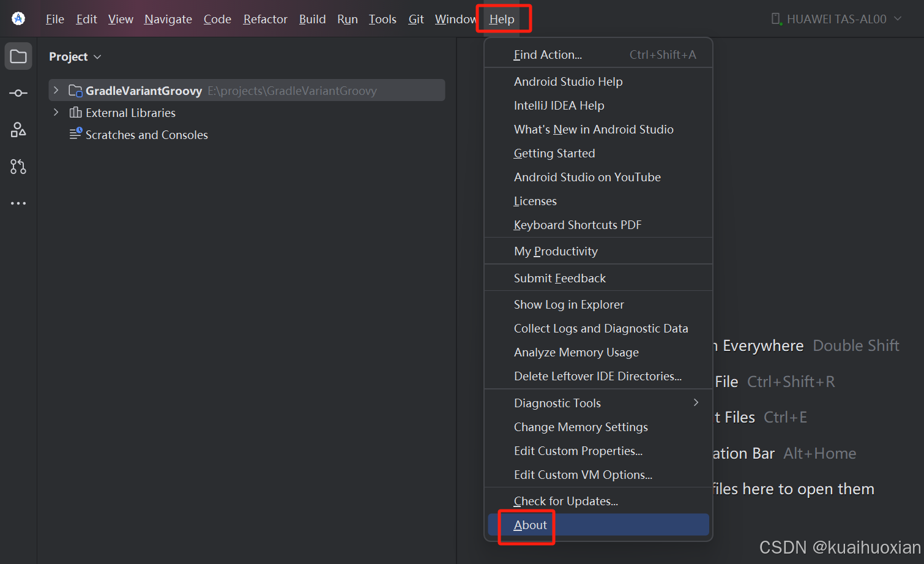Click Submit Feedback option
Image resolution: width=924 pixels, height=564 pixels.
point(559,277)
